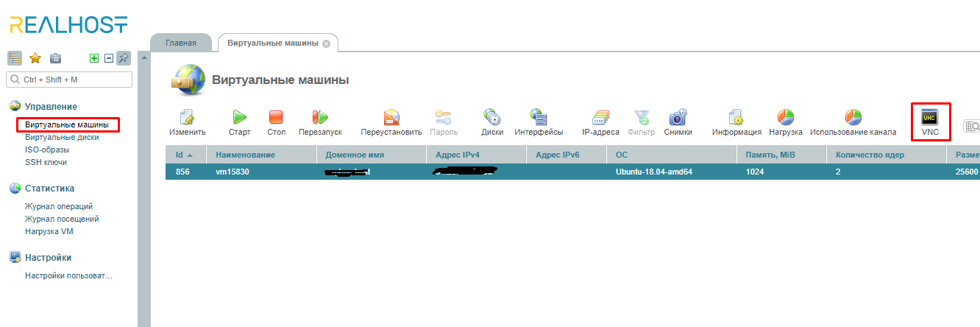
Task: Sort by the Наименование column header
Action: [261, 155]
